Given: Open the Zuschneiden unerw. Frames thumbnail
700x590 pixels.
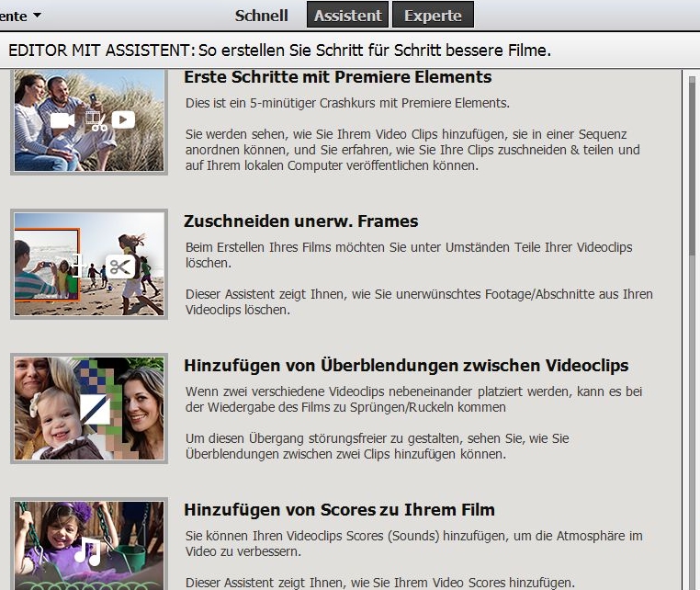Looking at the screenshot, I should point(89,264).
